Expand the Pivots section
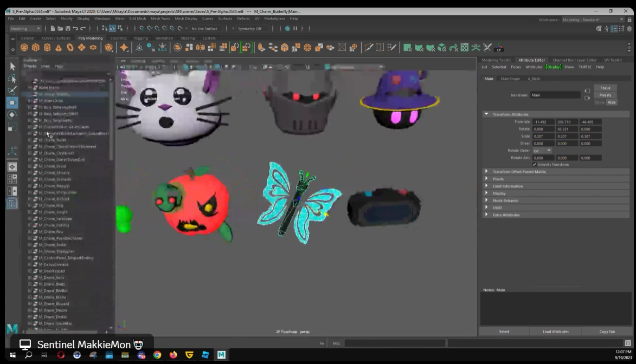Image resolution: width=636 pixels, height=364 pixels. pos(498,179)
